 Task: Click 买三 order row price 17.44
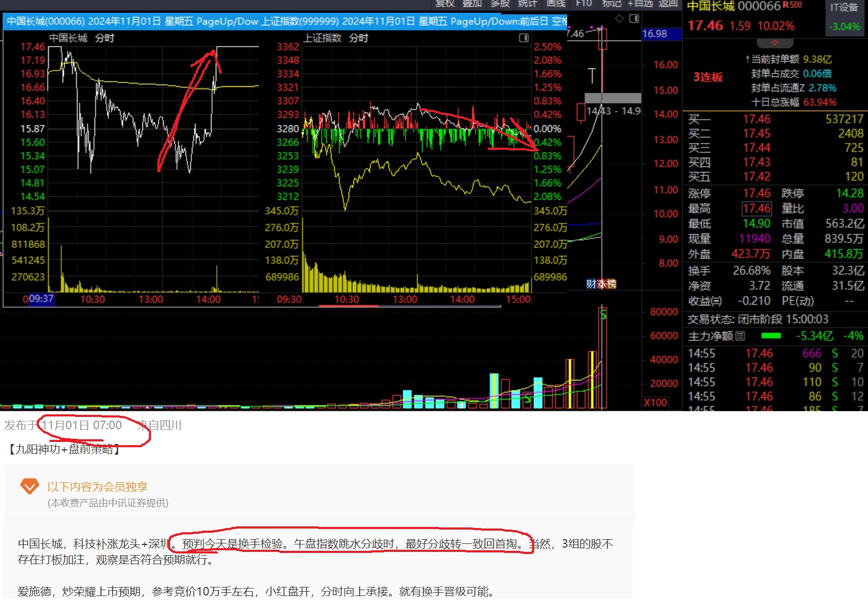click(756, 148)
